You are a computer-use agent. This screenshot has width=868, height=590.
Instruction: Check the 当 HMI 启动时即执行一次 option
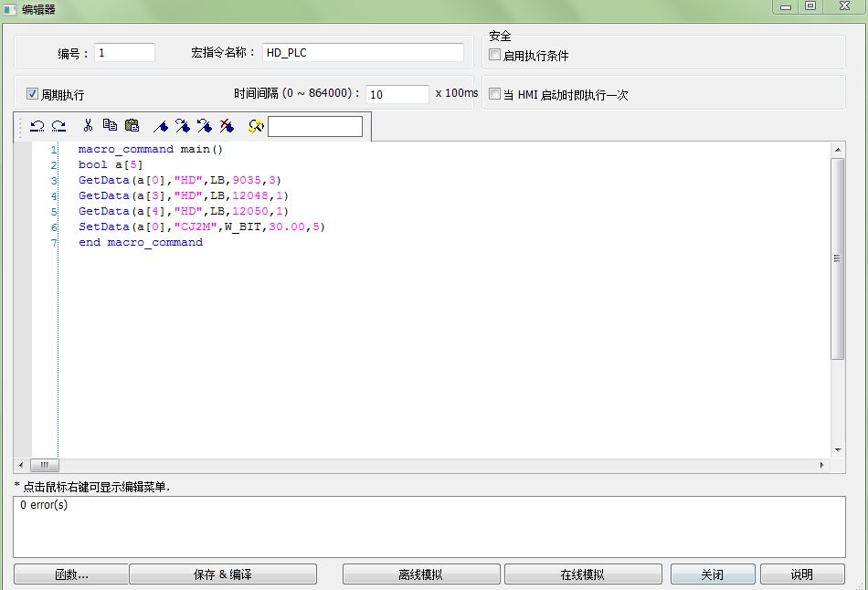click(x=495, y=94)
